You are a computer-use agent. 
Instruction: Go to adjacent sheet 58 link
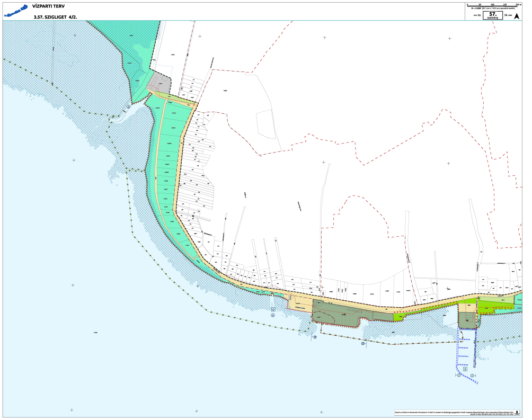pyautogui.click(x=508, y=16)
